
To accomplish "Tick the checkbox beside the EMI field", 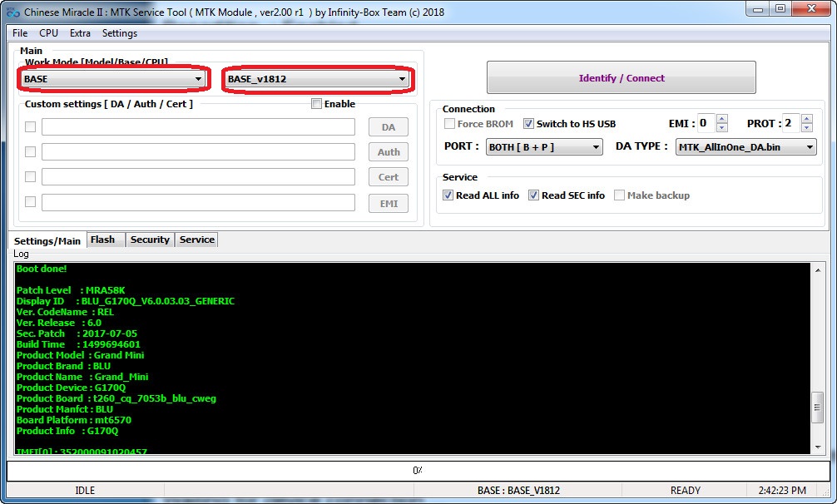I will (x=31, y=201).
